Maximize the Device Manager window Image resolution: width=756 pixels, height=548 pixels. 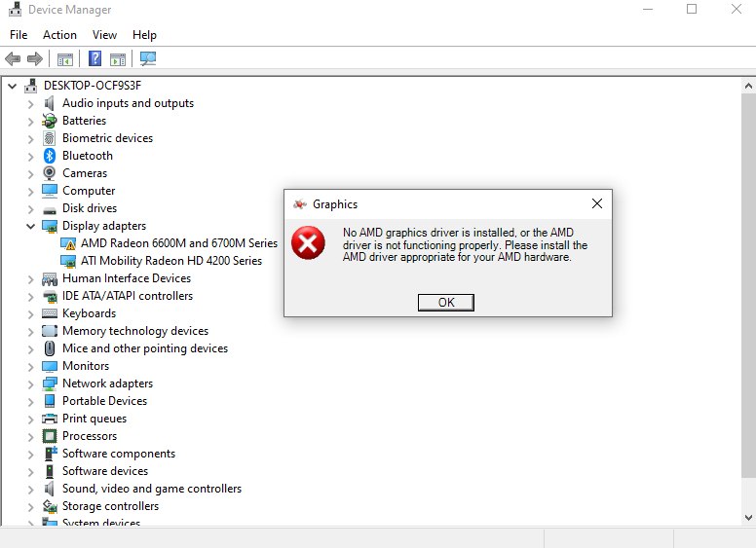pos(692,9)
